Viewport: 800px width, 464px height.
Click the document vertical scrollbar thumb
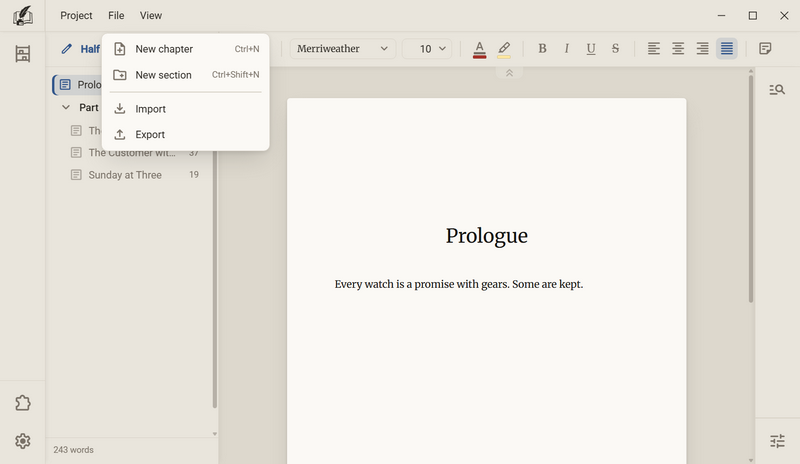coord(751,189)
